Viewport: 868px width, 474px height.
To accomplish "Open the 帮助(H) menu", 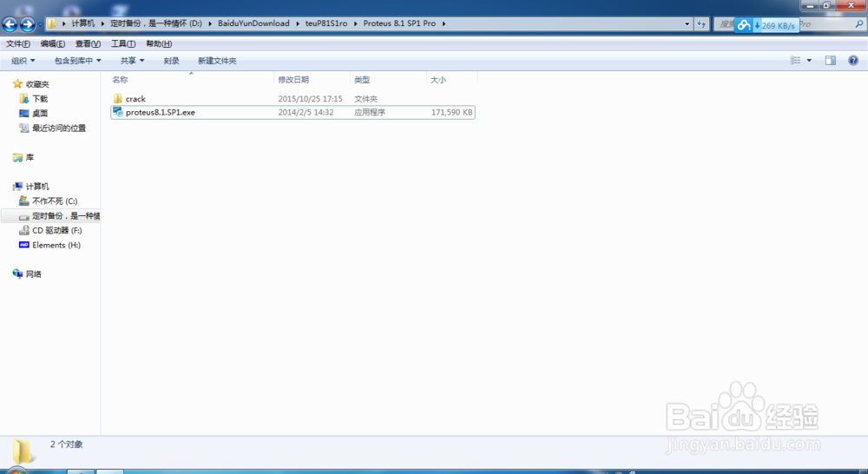I will click(159, 43).
